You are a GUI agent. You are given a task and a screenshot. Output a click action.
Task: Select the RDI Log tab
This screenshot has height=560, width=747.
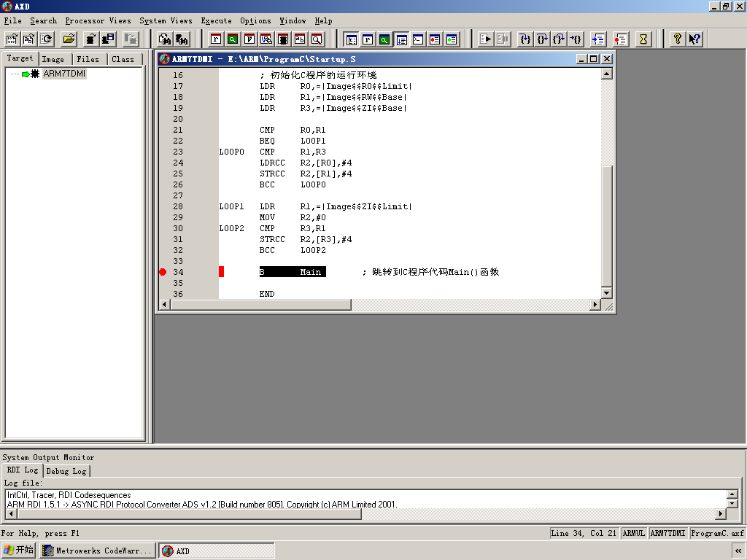coord(23,470)
